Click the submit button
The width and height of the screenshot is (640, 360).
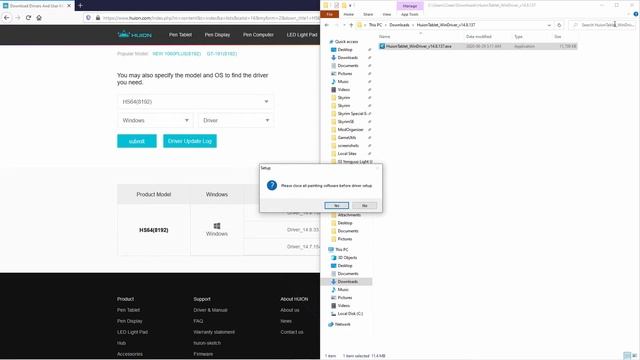(137, 141)
